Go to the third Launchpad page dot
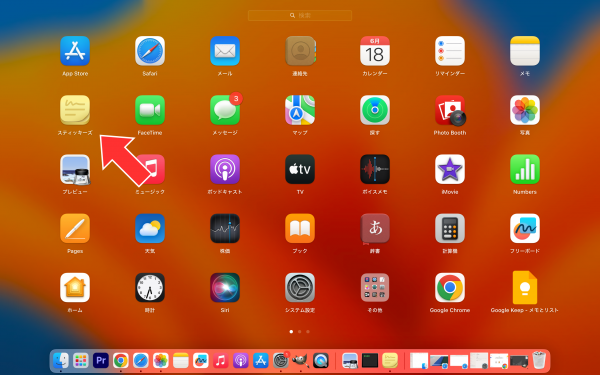This screenshot has height=375, width=600. coord(308,332)
